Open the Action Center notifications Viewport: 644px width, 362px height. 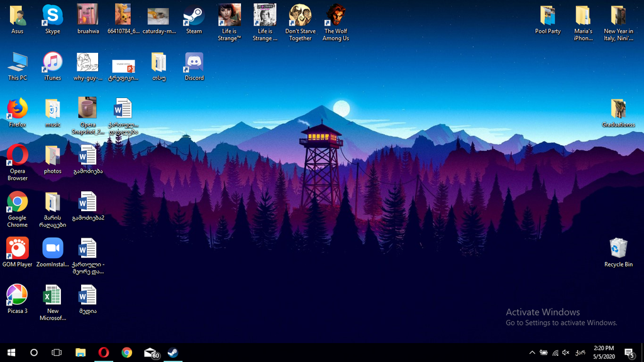tap(629, 353)
